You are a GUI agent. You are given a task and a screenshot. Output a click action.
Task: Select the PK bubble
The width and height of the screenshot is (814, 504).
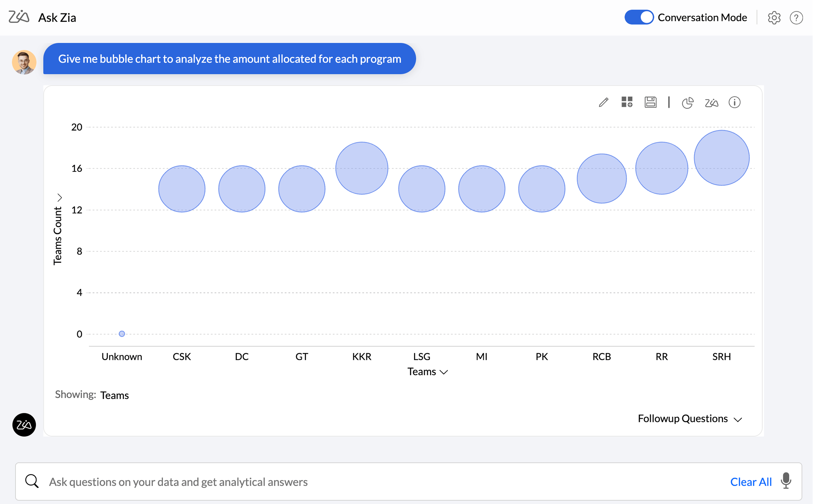coord(542,189)
